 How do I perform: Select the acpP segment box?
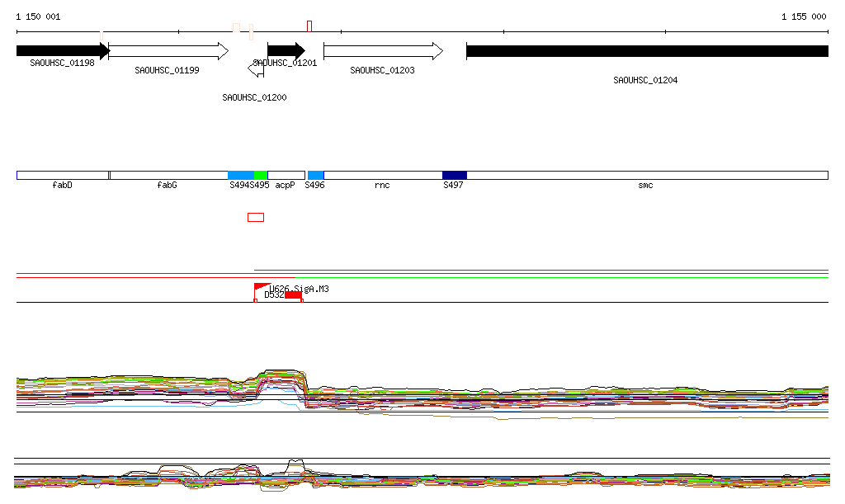click(x=286, y=175)
